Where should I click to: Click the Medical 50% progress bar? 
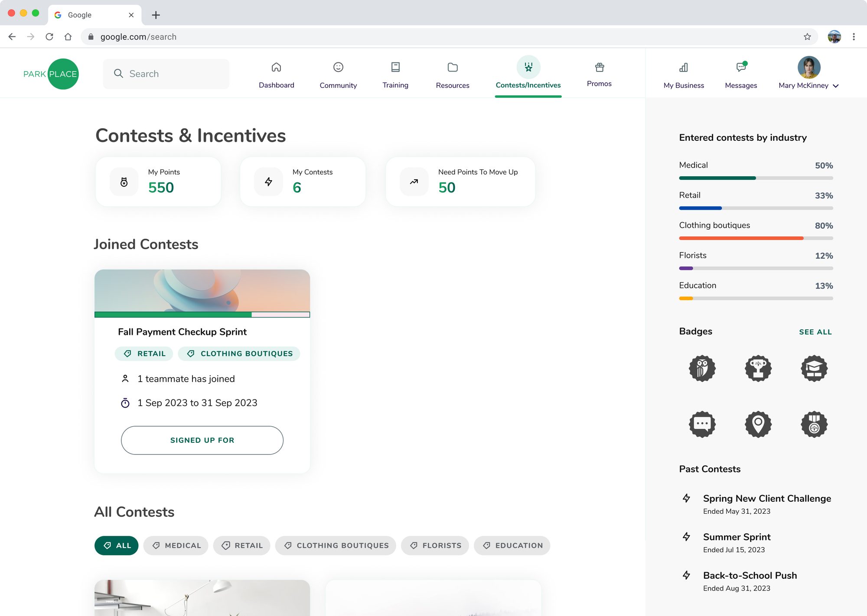756,178
